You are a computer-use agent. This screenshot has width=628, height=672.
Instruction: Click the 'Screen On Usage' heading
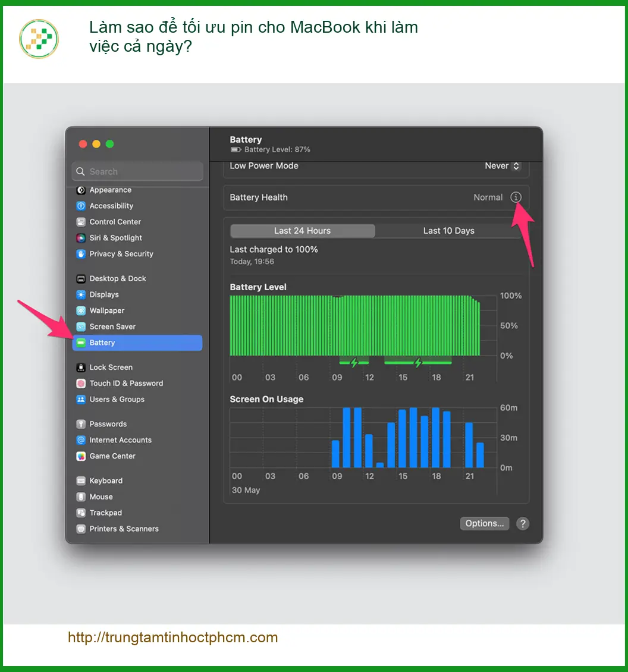click(266, 399)
